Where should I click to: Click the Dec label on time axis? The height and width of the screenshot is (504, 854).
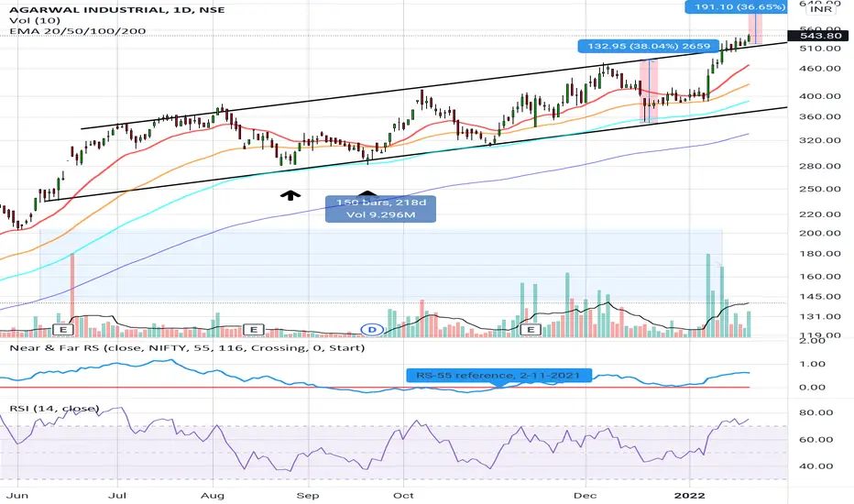tap(586, 495)
